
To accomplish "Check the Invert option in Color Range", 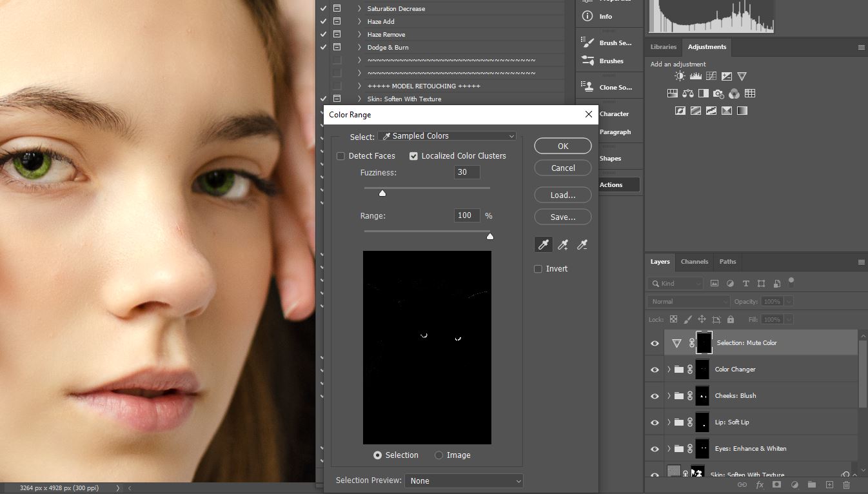I will pos(538,269).
